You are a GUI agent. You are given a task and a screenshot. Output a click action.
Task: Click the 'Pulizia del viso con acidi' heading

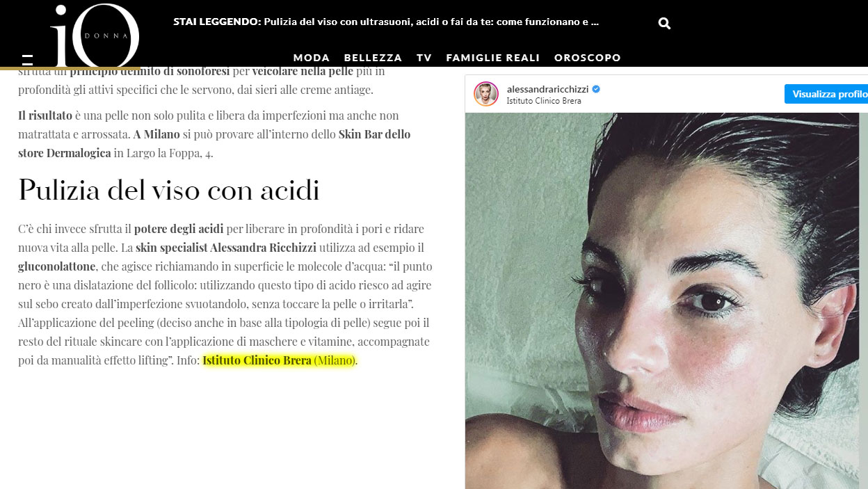169,190
